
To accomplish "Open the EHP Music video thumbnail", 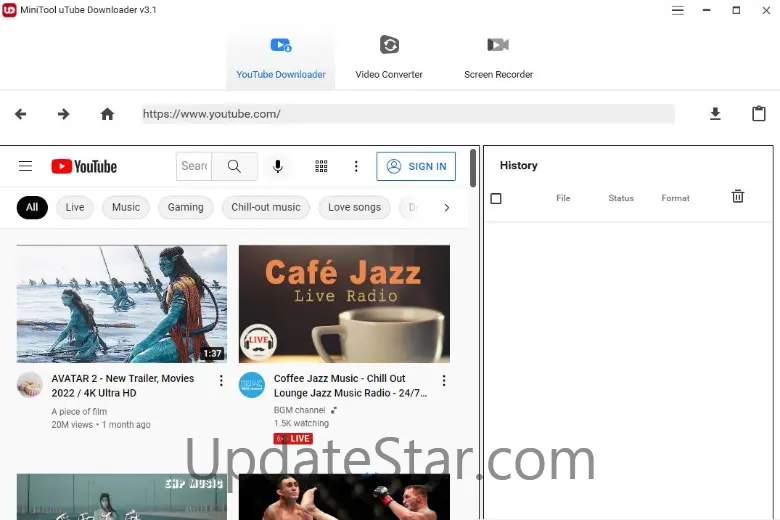I will 122,497.
